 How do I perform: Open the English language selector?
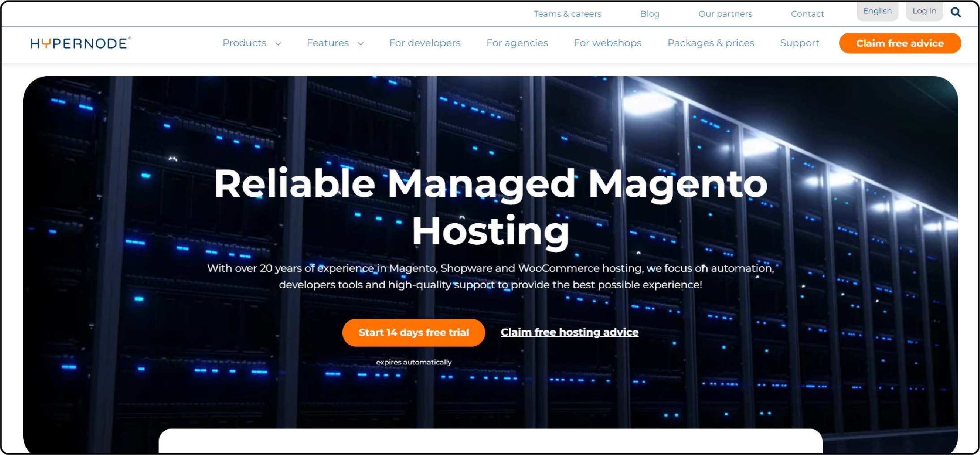[877, 11]
